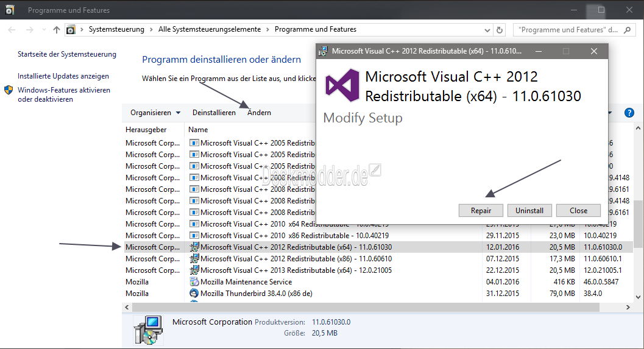Click the blue help question mark icon
Screen dimensions: 644x349
[x=629, y=113]
